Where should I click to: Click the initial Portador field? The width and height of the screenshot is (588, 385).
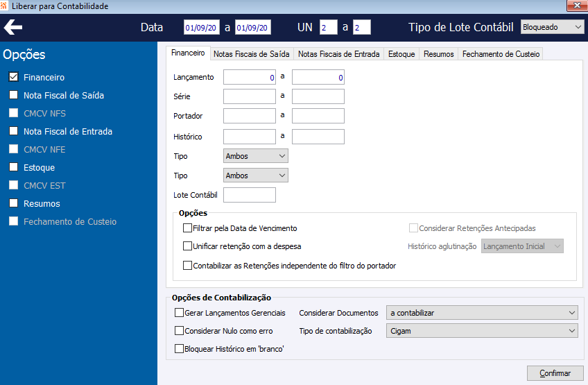pos(250,116)
